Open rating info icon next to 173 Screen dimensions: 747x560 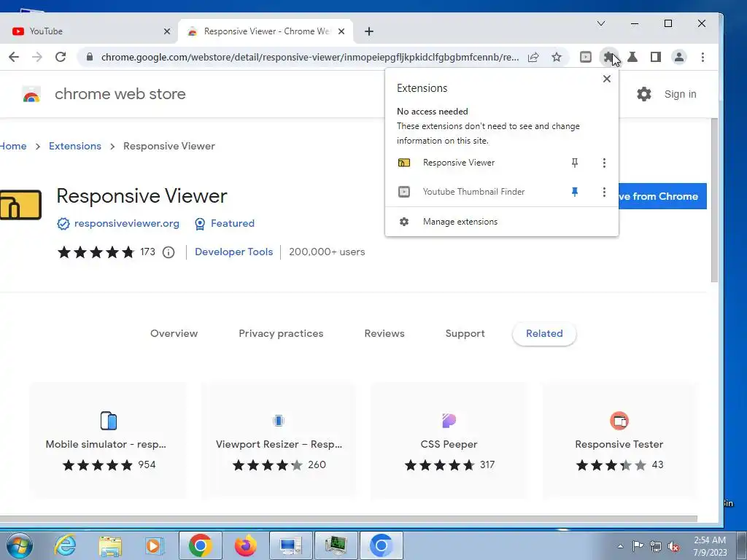(x=169, y=252)
